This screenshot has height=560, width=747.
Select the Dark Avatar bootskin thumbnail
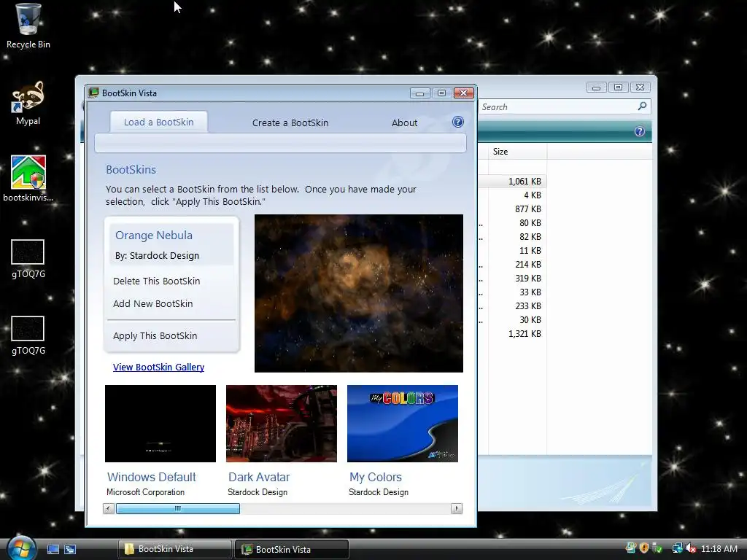click(x=281, y=424)
